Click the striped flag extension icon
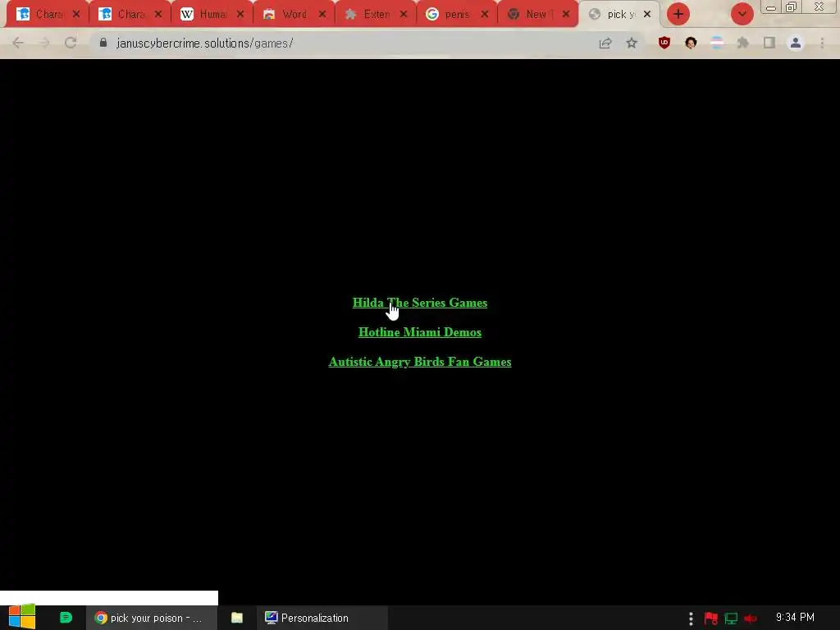840x630 pixels. pos(717,43)
